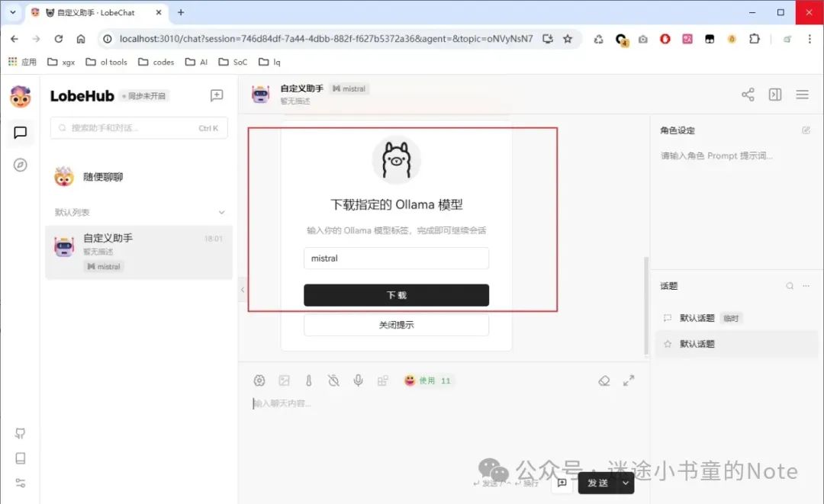The height and width of the screenshot is (504, 824).
Task: Open the plugins blocks icon
Action: click(x=382, y=380)
